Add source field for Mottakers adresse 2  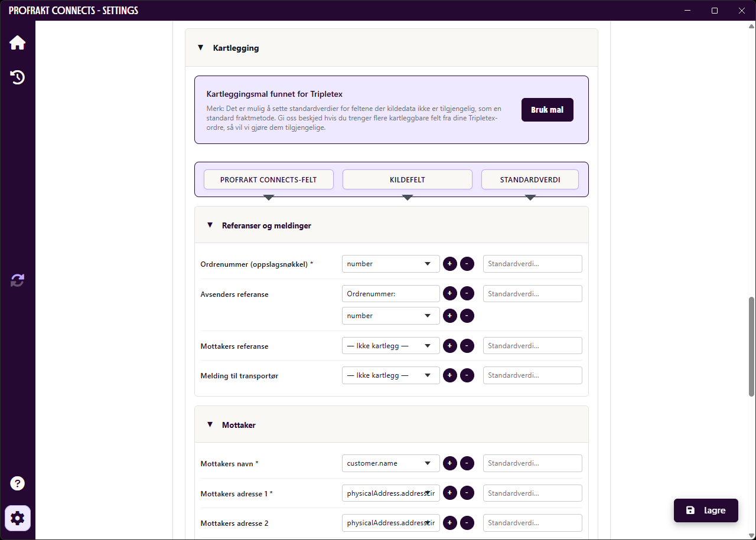pyautogui.click(x=449, y=522)
